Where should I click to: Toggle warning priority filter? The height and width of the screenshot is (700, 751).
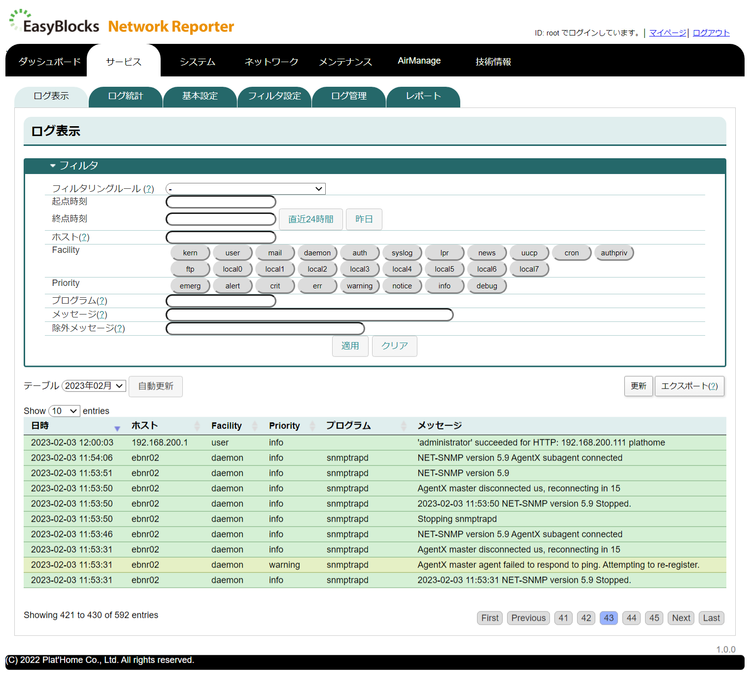pos(360,286)
